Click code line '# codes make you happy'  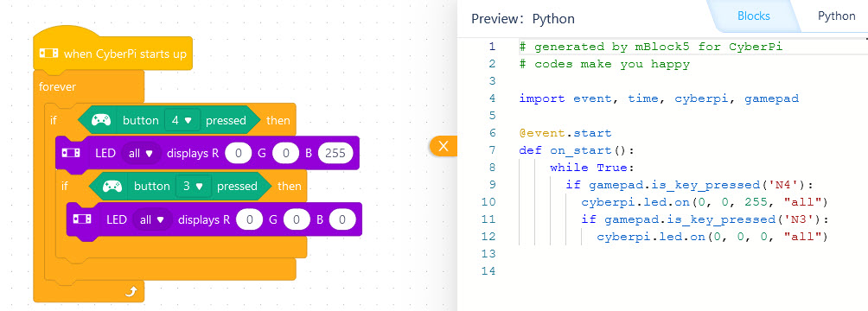[604, 64]
